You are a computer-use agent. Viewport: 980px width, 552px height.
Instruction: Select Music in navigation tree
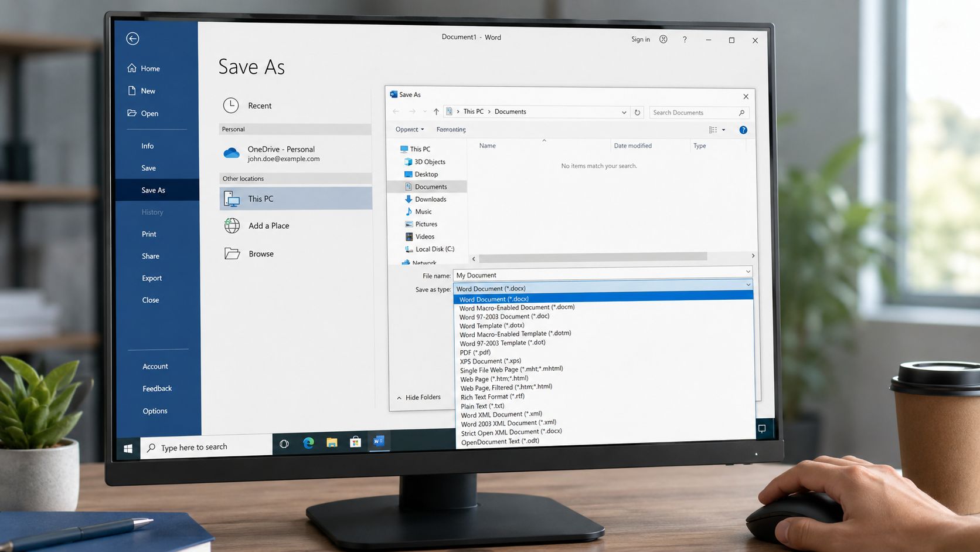[418, 212]
